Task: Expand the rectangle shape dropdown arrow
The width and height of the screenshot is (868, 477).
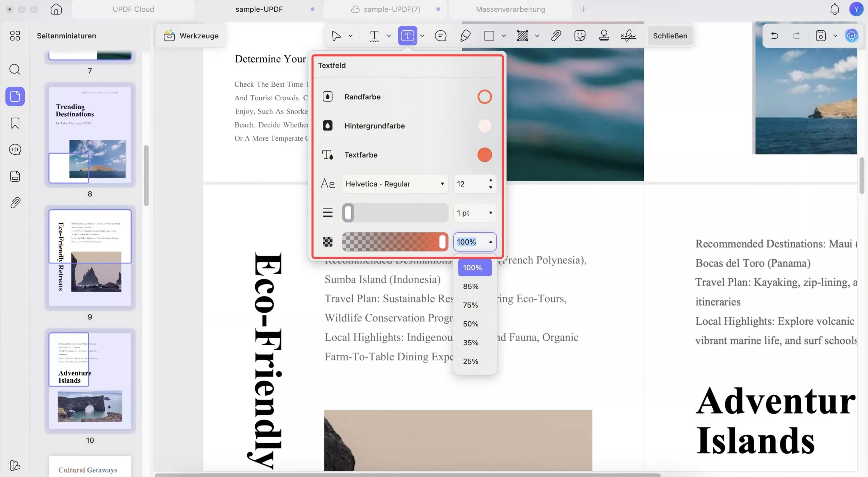Action: click(x=504, y=36)
